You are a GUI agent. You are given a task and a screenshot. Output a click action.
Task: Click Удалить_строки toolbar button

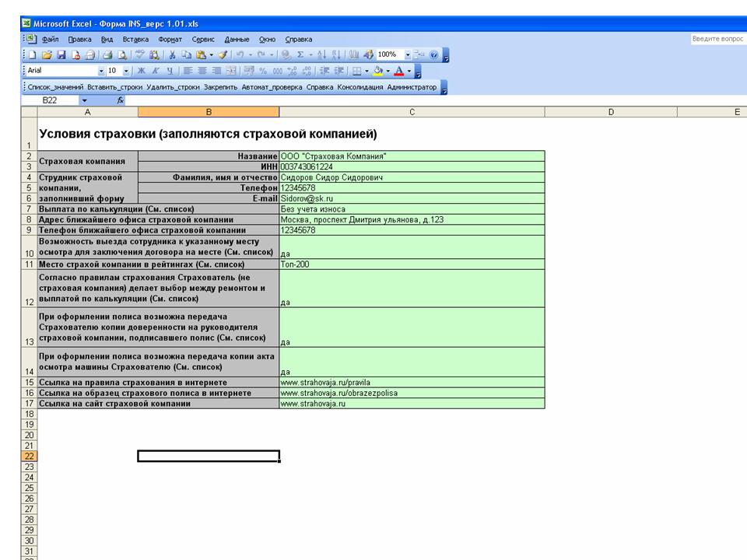pyautogui.click(x=173, y=87)
